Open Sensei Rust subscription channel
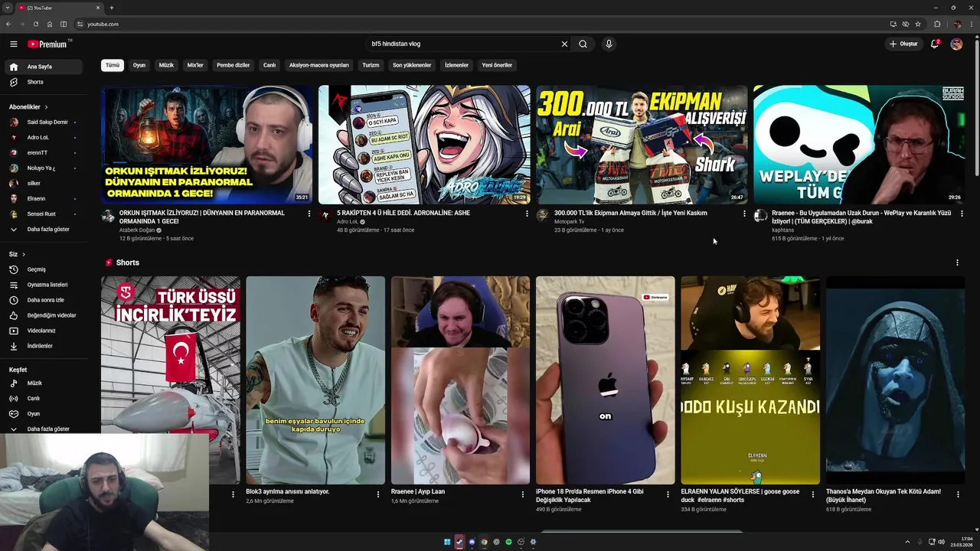Screen dimensions: 980x551 click(44, 214)
